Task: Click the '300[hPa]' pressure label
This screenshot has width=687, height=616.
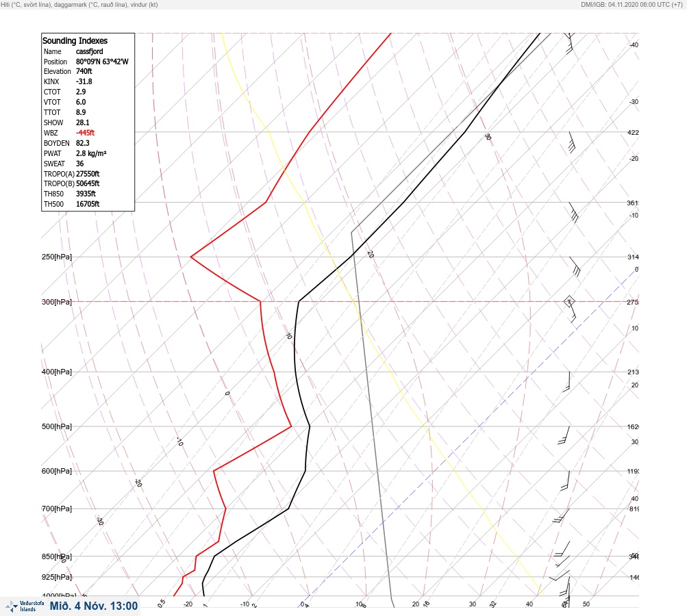Action: pyautogui.click(x=57, y=302)
